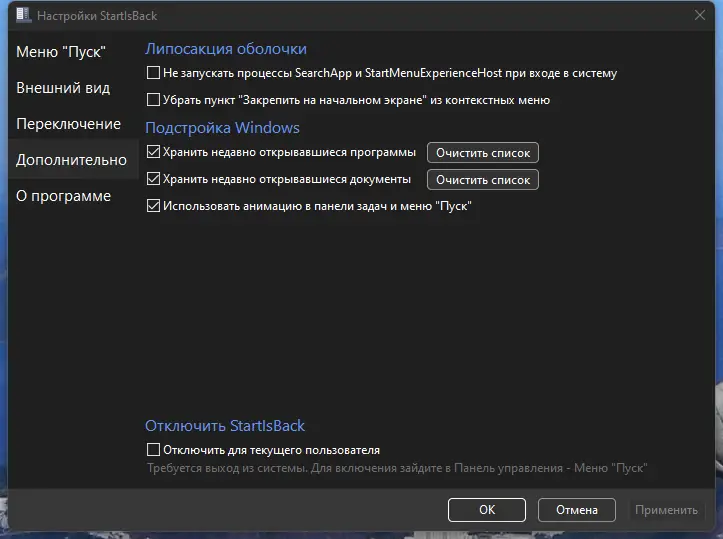Click the hint text about Панель управления
Viewport: 723px width, 539px height.
click(397, 468)
